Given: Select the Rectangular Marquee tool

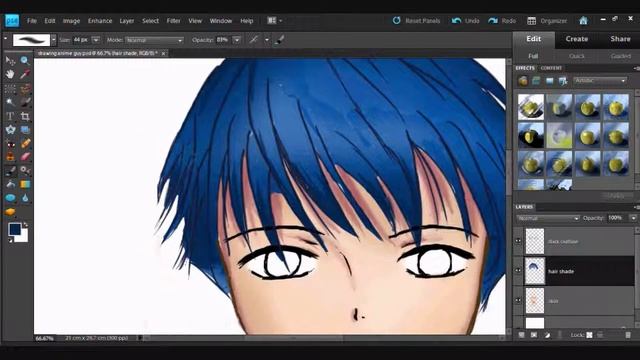Looking at the screenshot, I should click(10, 89).
